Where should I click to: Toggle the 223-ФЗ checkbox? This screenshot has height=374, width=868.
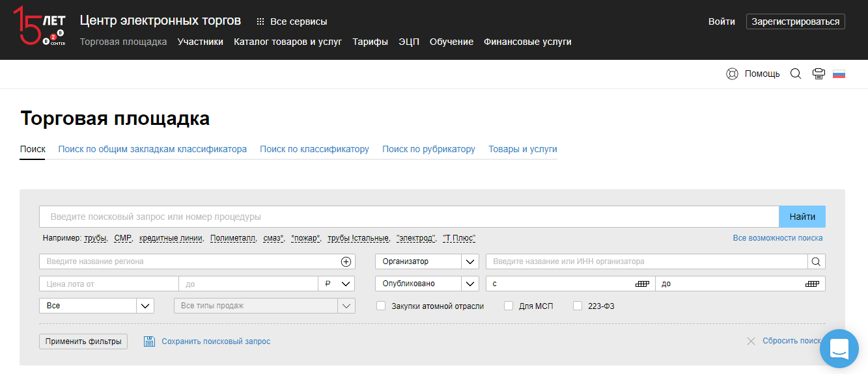(578, 306)
